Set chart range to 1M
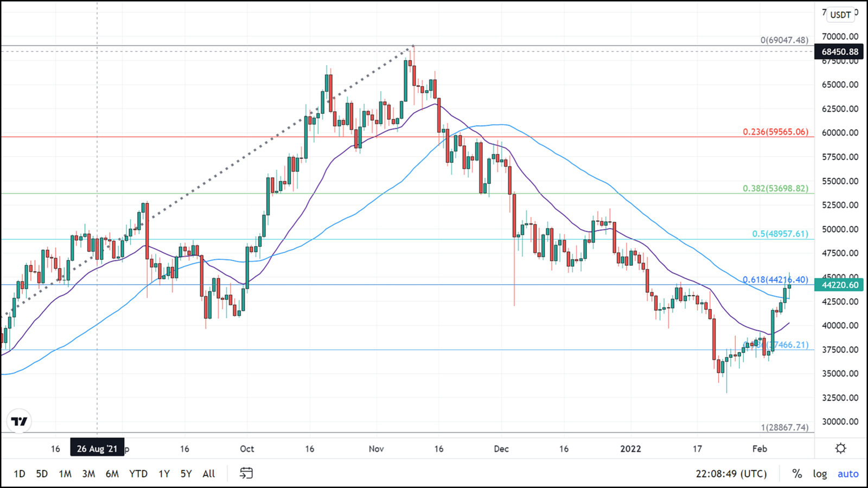868x488 pixels. tap(65, 473)
